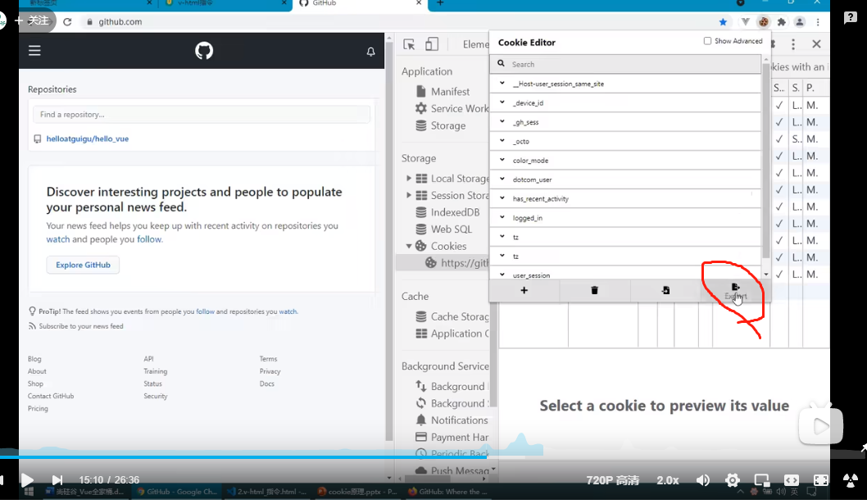Enter video fullscreen mode
This screenshot has height=504, width=867.
(x=820, y=480)
